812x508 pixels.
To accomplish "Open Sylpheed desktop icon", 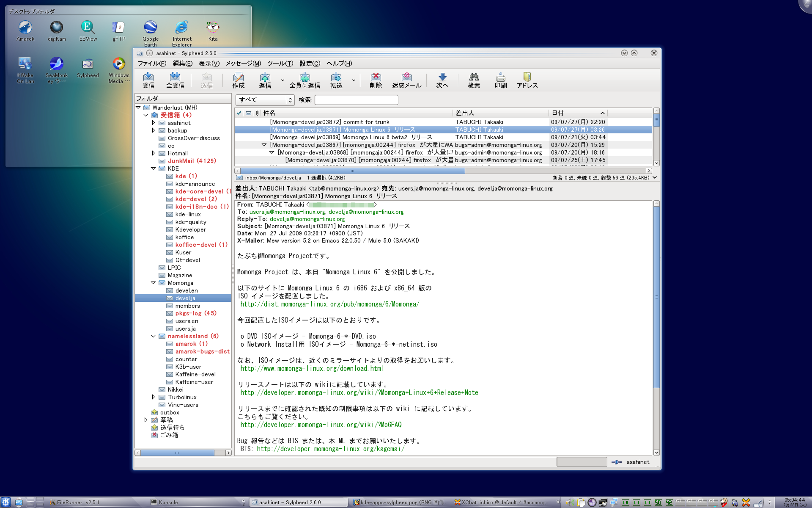I will [x=88, y=68].
